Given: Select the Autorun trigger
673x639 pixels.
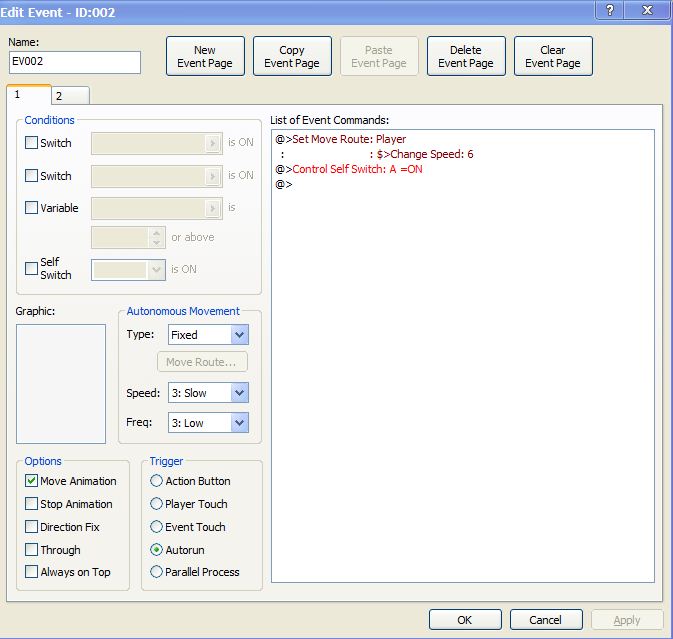Looking at the screenshot, I should 156,550.
